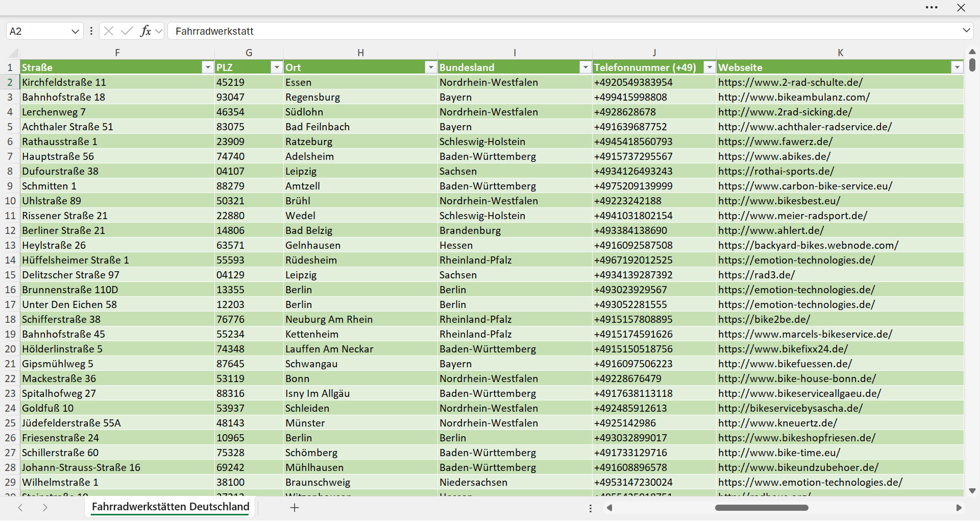Select the Ort cell Ratzeburg
Viewport: 980px width, 521px height.
(x=360, y=141)
